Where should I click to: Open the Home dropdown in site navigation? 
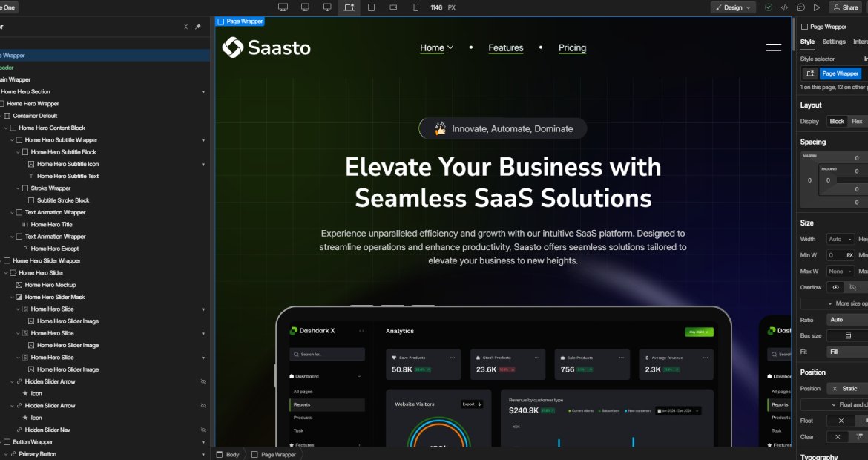tap(437, 47)
